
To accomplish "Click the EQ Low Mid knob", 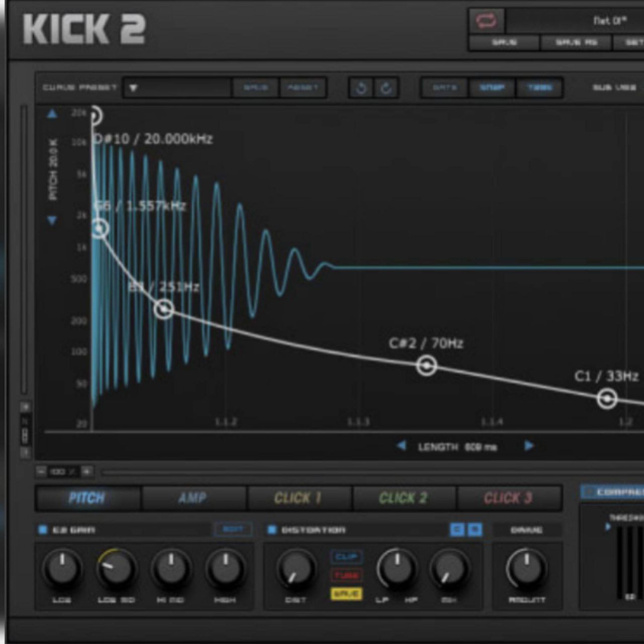I will coord(117,569).
